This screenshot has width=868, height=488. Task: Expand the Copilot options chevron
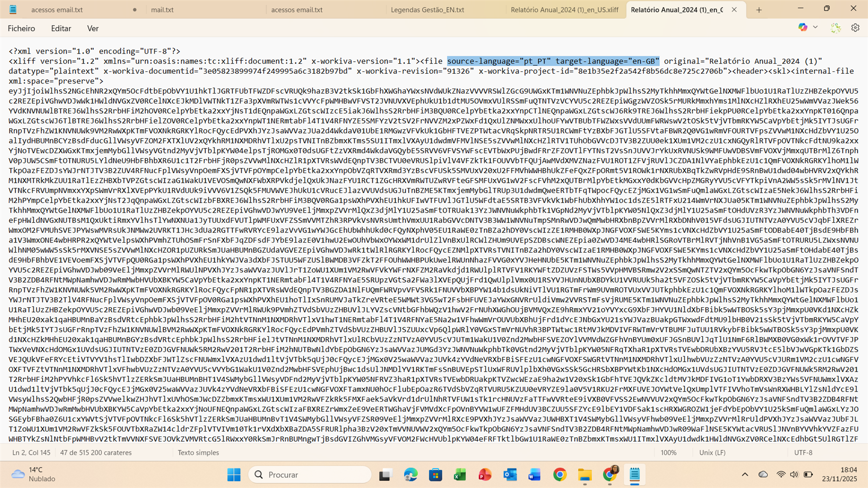[815, 28]
